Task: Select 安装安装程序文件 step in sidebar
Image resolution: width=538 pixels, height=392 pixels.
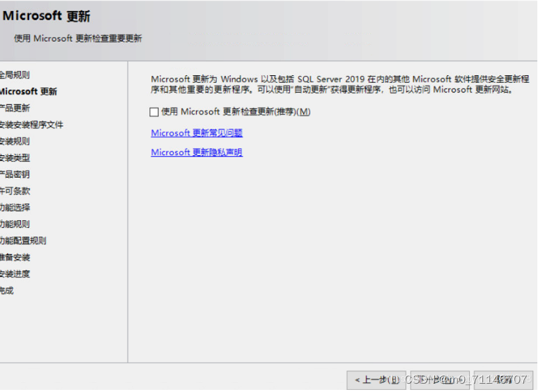Action: tap(31, 125)
